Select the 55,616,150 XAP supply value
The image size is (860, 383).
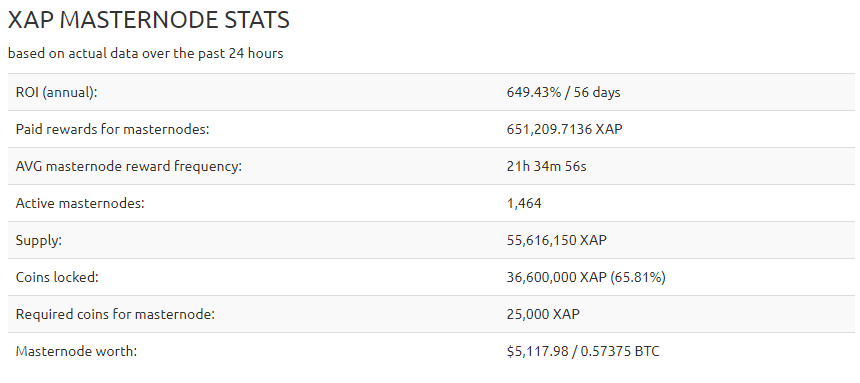pyautogui.click(x=557, y=240)
